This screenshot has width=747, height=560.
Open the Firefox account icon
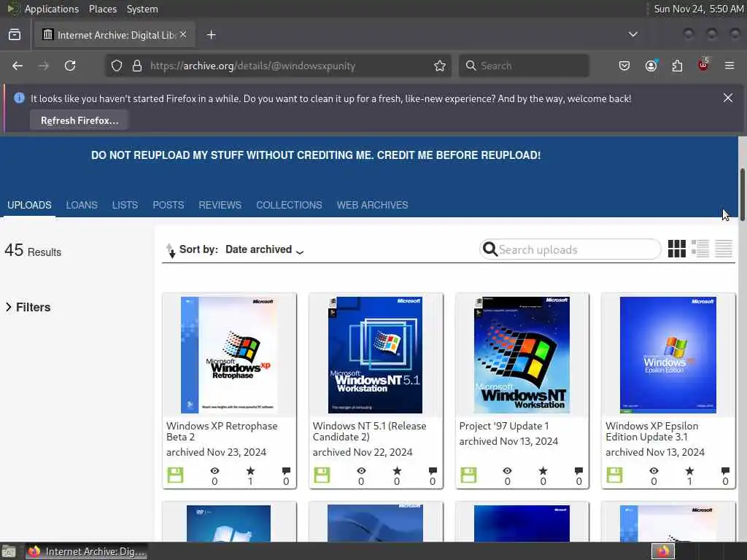[651, 66]
